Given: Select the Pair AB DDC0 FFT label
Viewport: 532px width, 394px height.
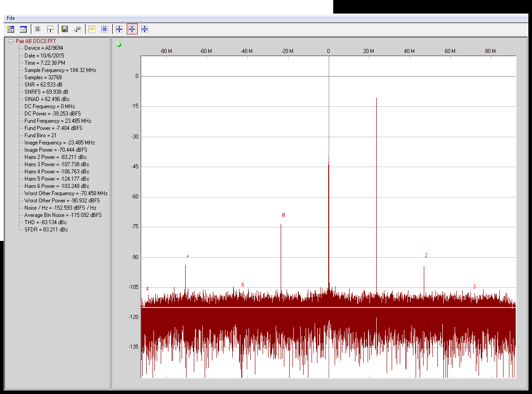Looking at the screenshot, I should click(x=36, y=41).
